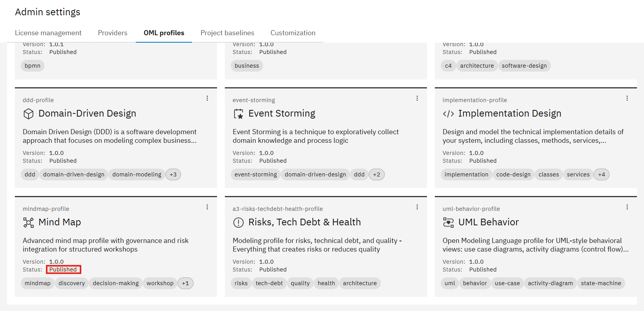Click the Mind Map Published status

click(63, 270)
